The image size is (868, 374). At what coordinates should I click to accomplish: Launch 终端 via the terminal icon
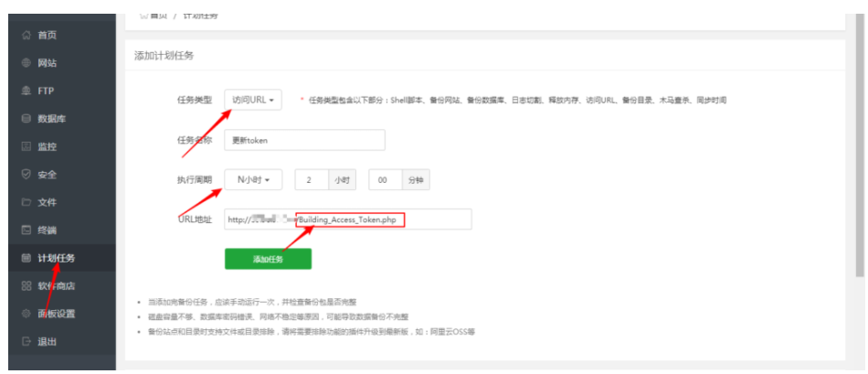click(26, 230)
